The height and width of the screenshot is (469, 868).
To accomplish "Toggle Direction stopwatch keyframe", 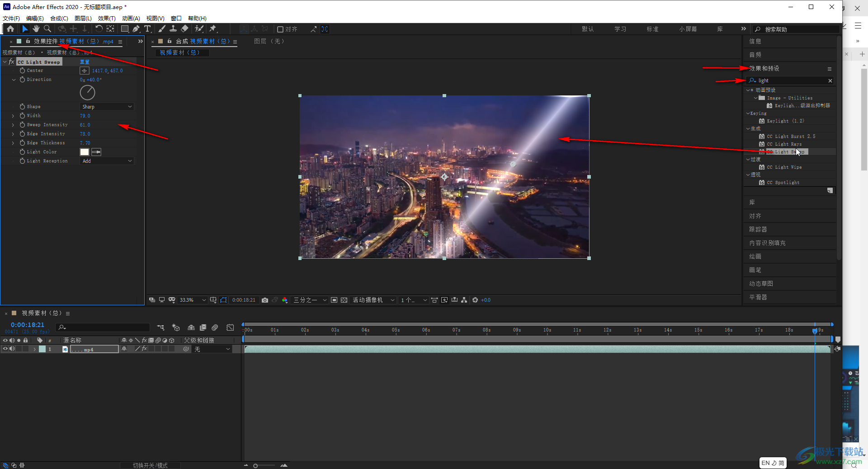I will coord(22,80).
